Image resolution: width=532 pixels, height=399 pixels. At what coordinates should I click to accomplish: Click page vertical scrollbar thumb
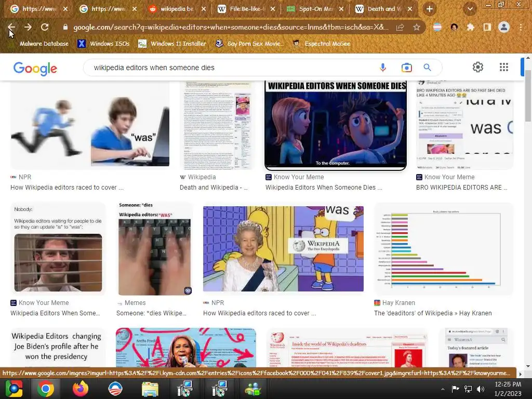pyautogui.click(x=528, y=96)
